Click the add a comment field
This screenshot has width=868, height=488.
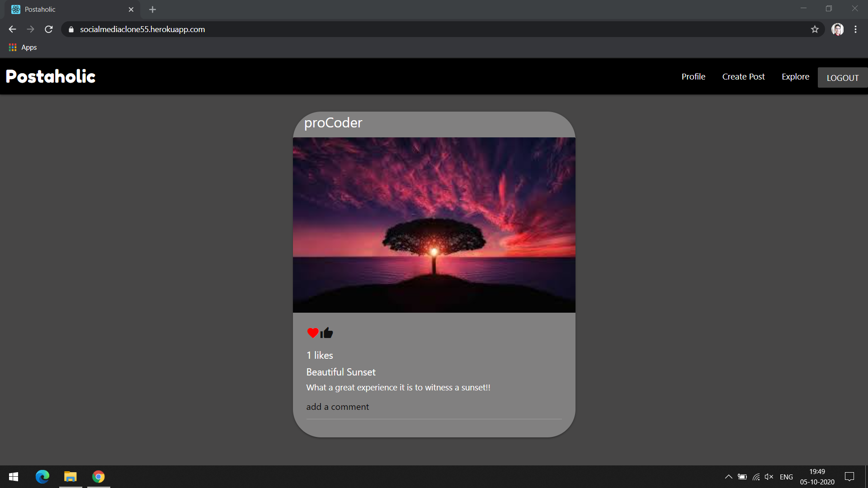click(x=433, y=407)
